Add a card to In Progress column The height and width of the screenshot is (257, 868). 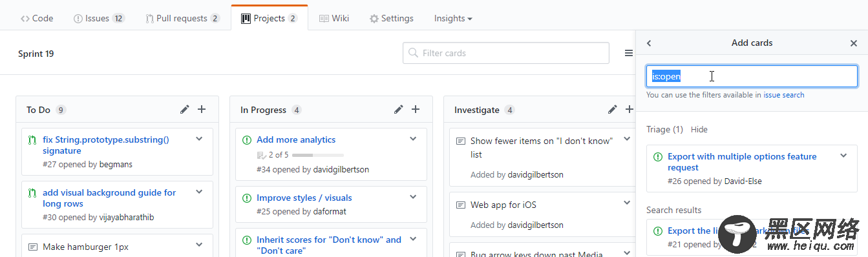coord(416,110)
